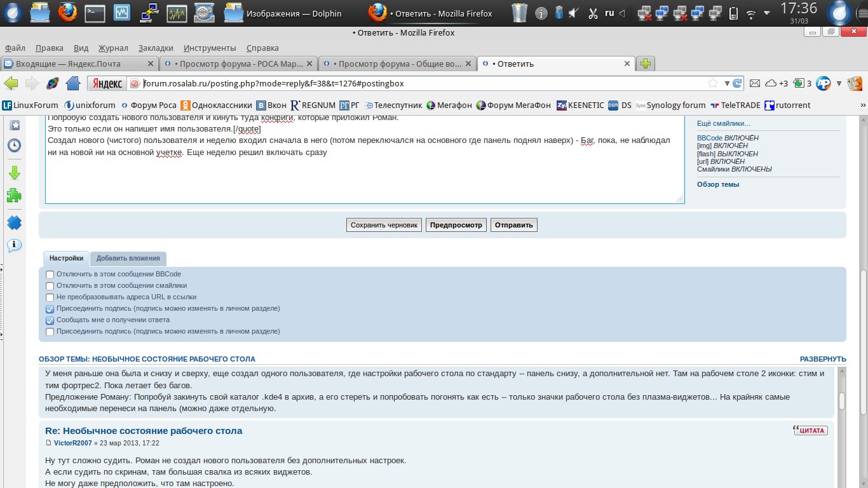Open the AP toolbar extension icon
868x488 pixels.
coord(824,83)
